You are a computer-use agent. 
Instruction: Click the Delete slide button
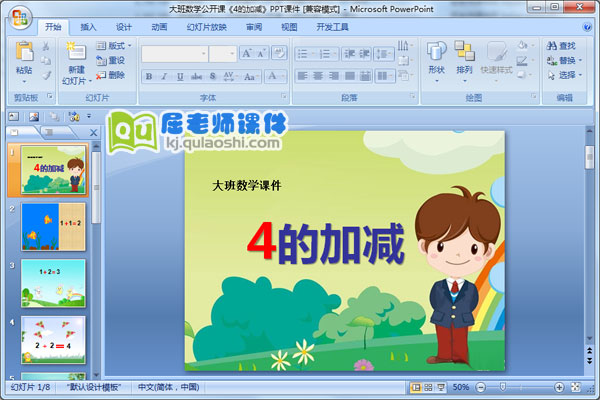pos(111,75)
